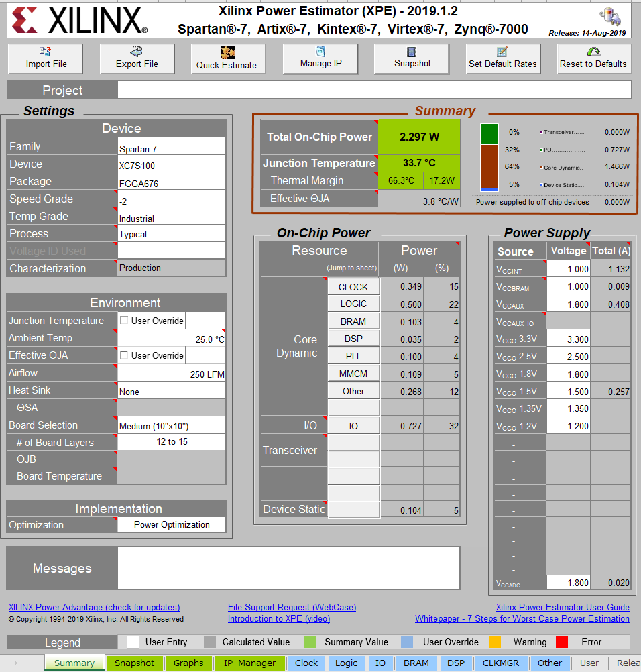Open the Heat Sink dropdown showing None

tap(172, 390)
